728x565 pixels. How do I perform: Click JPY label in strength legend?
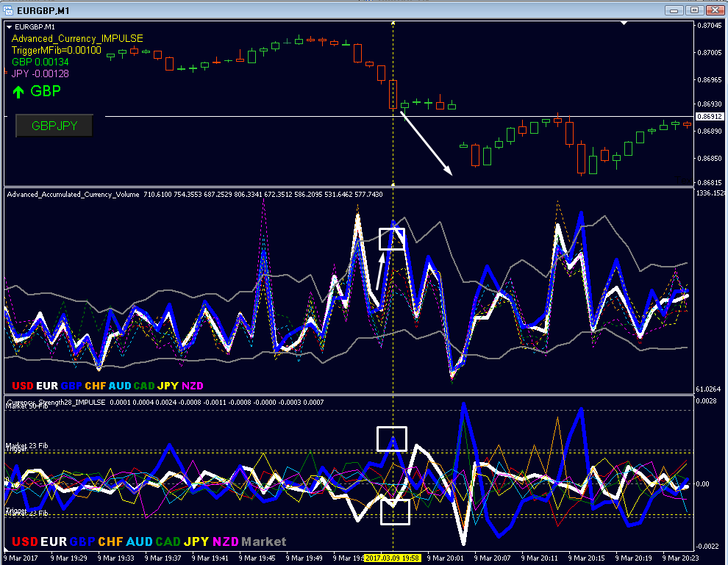(196, 541)
